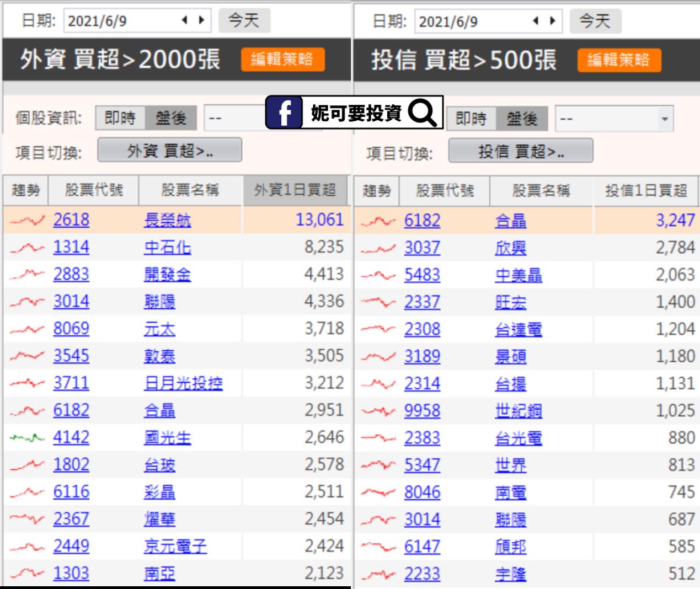Select 盤後 toggle in left panel
This screenshot has width=700, height=589.
170,118
